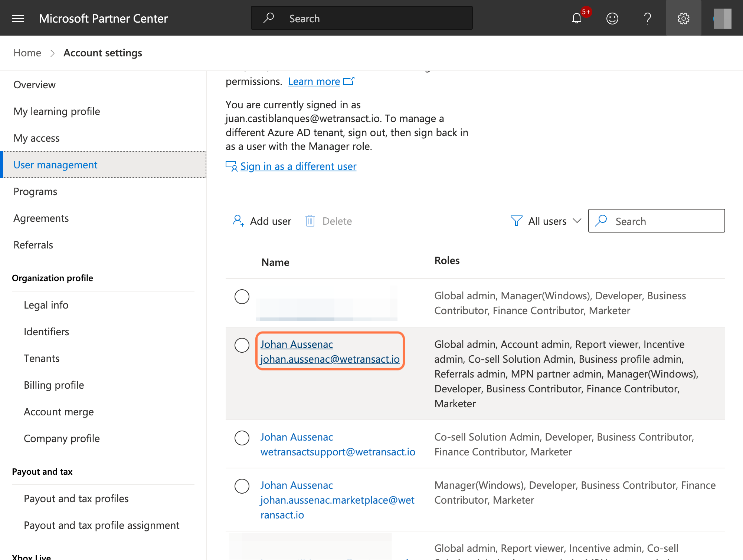This screenshot has height=560, width=743.
Task: Open the hamburger navigation menu
Action: 18,18
